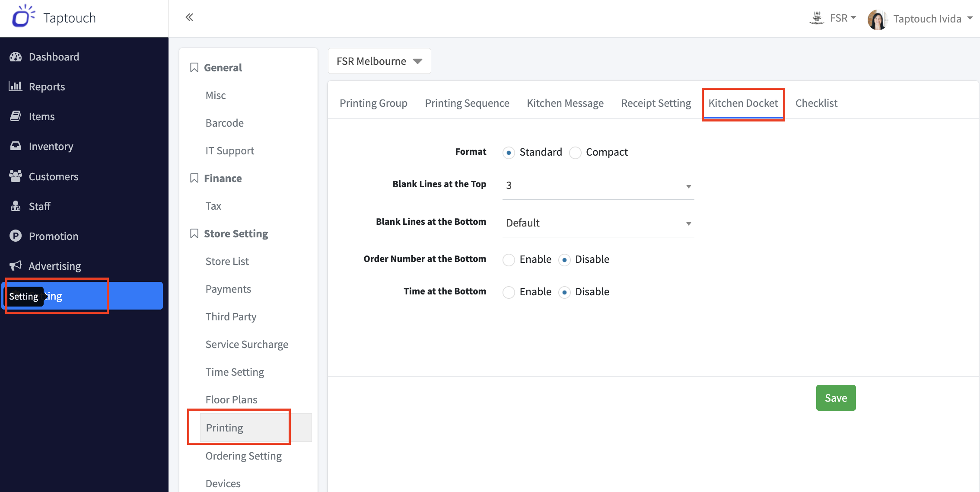Switch to Printing Group tab
980x492 pixels.
[x=373, y=103]
